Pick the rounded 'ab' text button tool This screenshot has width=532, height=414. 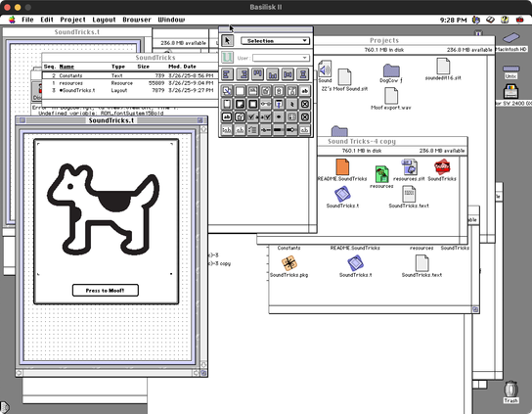tap(227, 117)
